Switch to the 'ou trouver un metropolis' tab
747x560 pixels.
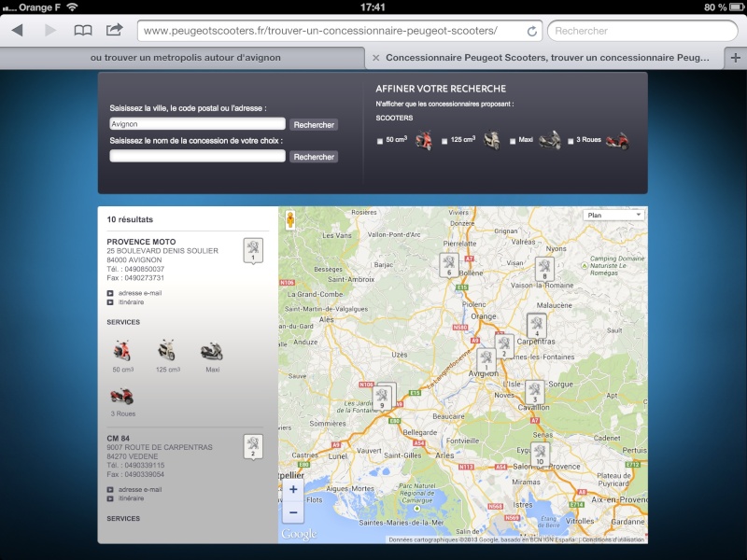point(185,58)
